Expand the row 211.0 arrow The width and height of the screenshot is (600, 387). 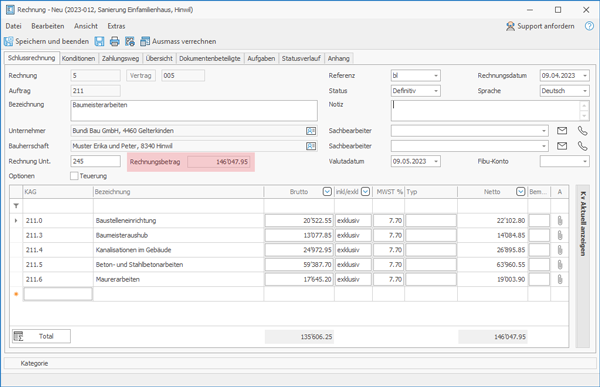point(16,220)
